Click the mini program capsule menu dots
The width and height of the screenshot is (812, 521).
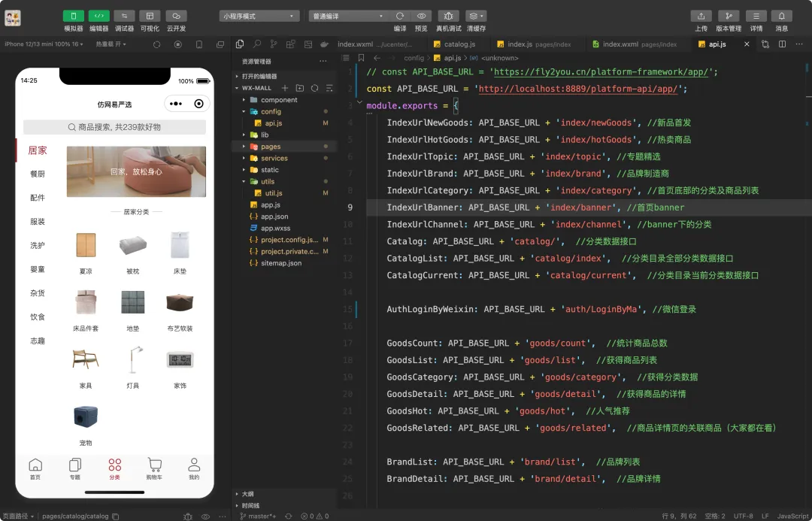click(176, 104)
